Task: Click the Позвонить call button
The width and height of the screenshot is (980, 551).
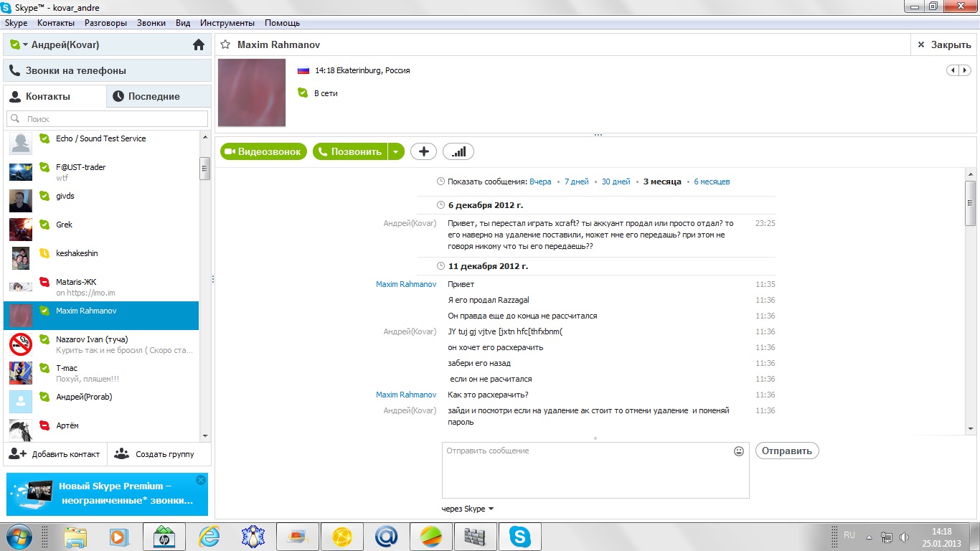Action: (350, 151)
